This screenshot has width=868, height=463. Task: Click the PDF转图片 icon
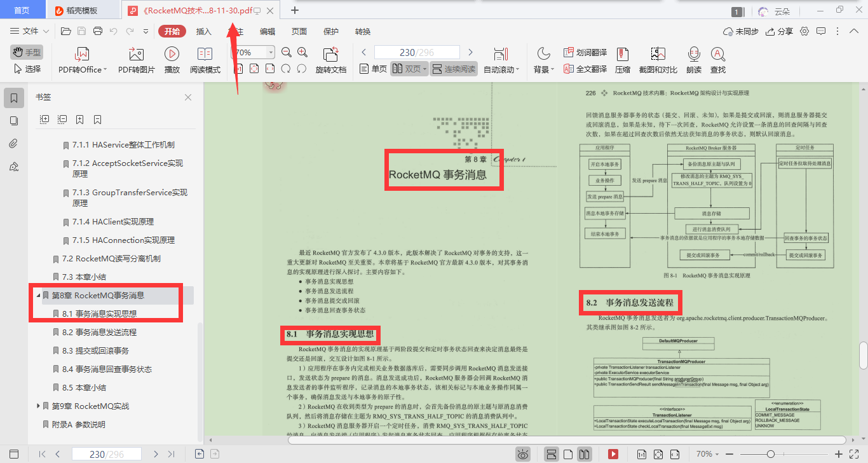coord(136,54)
